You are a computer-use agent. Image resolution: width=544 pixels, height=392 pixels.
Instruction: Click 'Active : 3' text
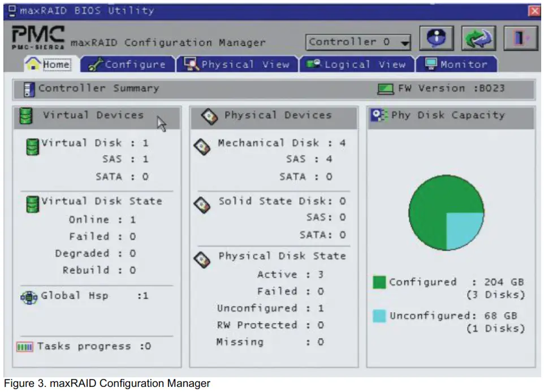pyautogui.click(x=291, y=274)
